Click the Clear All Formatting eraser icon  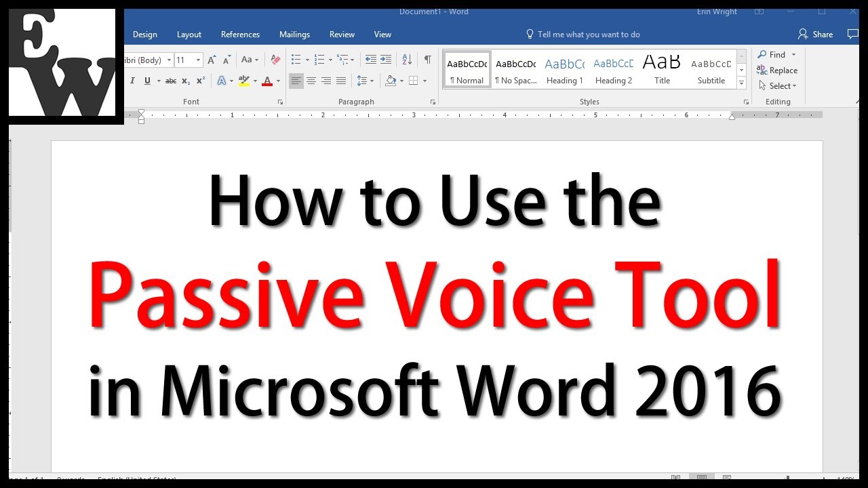tap(275, 60)
